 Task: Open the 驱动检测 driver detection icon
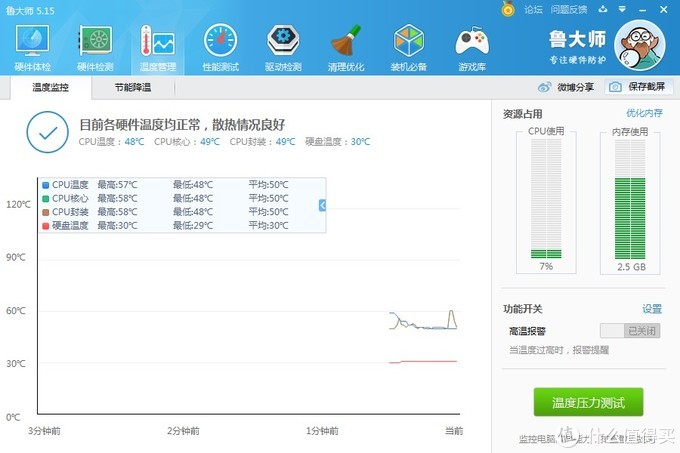click(x=283, y=40)
